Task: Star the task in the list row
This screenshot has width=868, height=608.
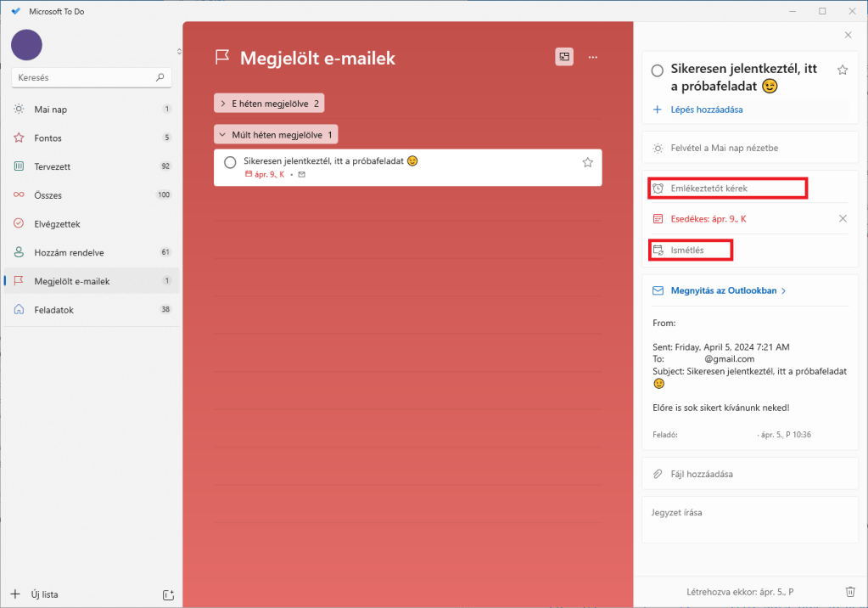Action: 587,162
